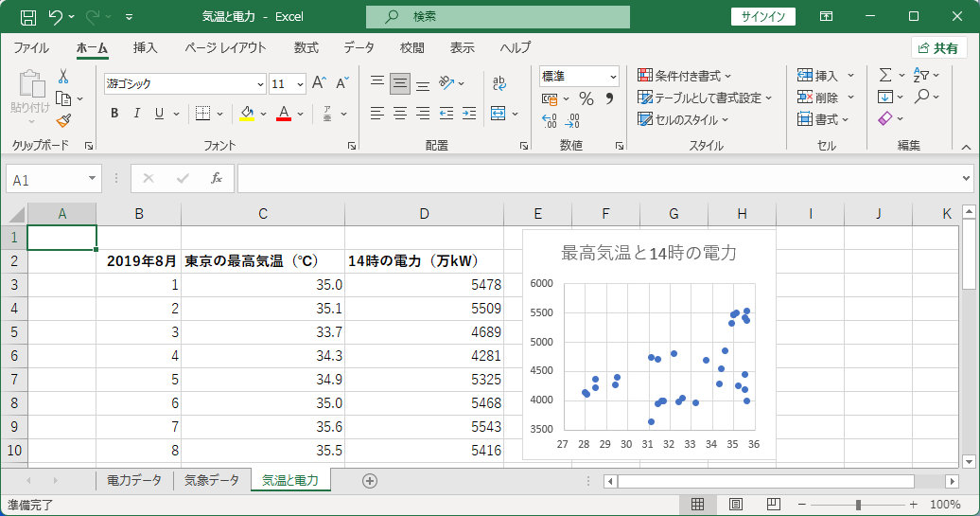Click the サインイン button

click(x=763, y=17)
